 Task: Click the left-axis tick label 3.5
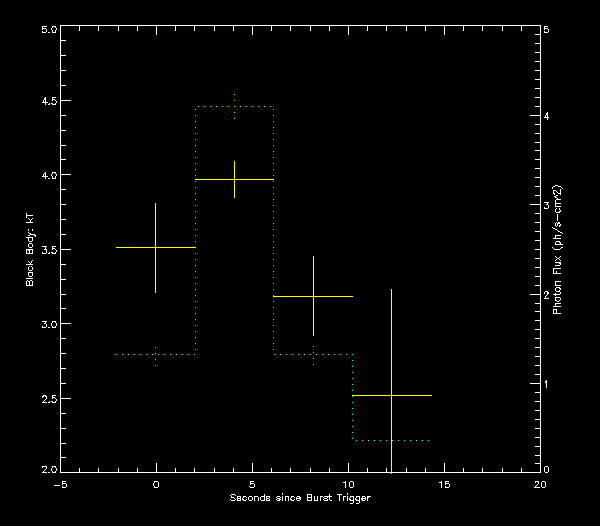point(46,250)
